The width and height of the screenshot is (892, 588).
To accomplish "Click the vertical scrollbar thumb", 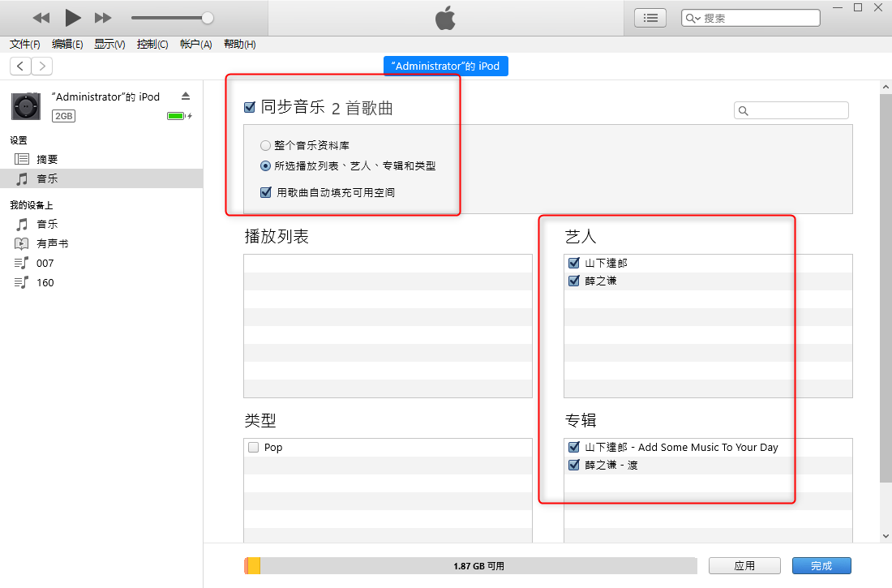I will (886, 289).
